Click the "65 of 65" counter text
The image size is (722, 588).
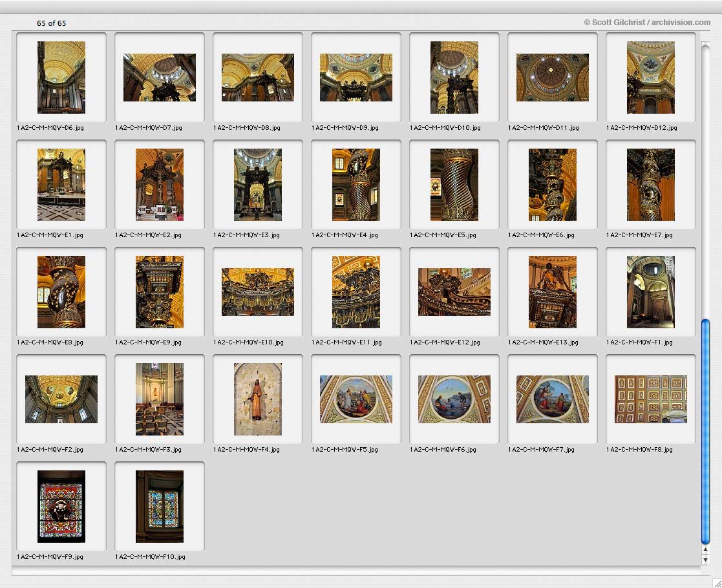[51, 23]
